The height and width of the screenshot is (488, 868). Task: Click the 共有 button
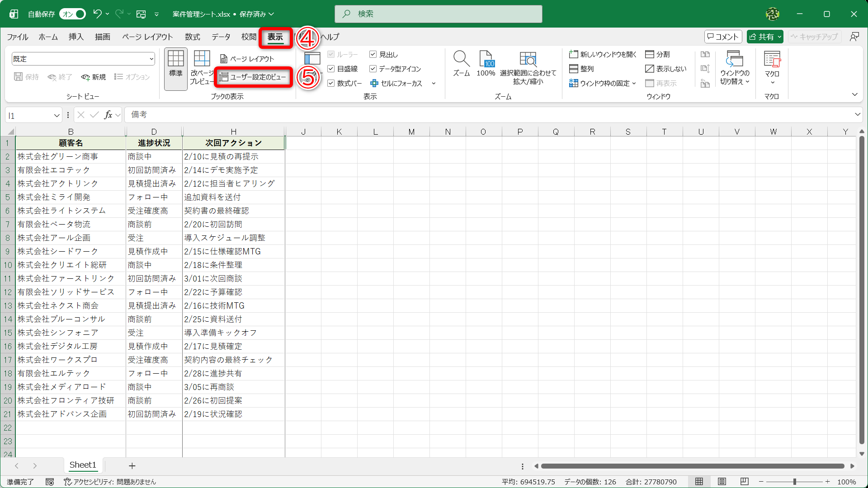(x=764, y=37)
